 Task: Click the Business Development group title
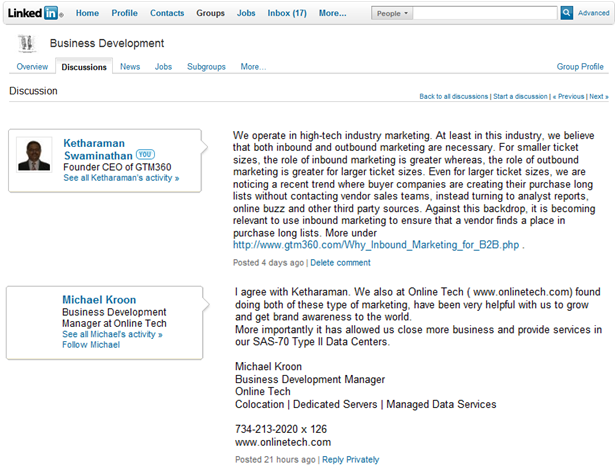pos(107,43)
